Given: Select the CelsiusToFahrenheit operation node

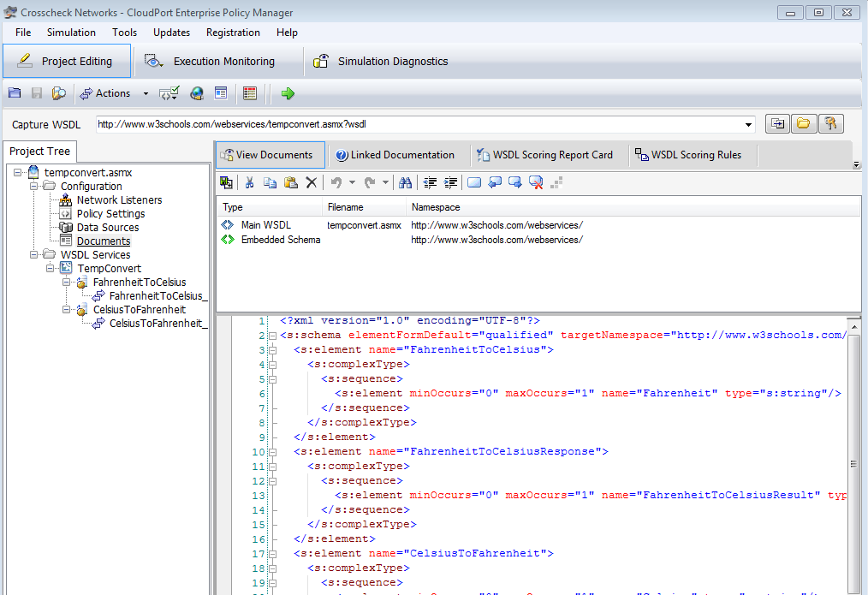Looking at the screenshot, I should pyautogui.click(x=139, y=310).
